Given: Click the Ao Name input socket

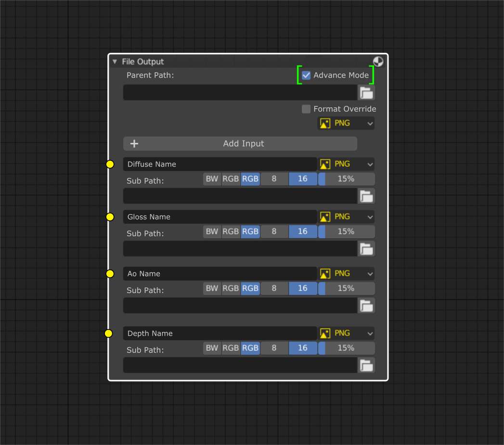Looking at the screenshot, I should point(110,274).
